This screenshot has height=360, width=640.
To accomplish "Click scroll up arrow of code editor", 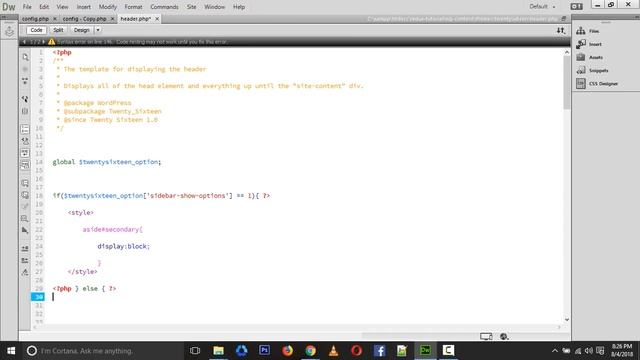I will click(x=567, y=52).
